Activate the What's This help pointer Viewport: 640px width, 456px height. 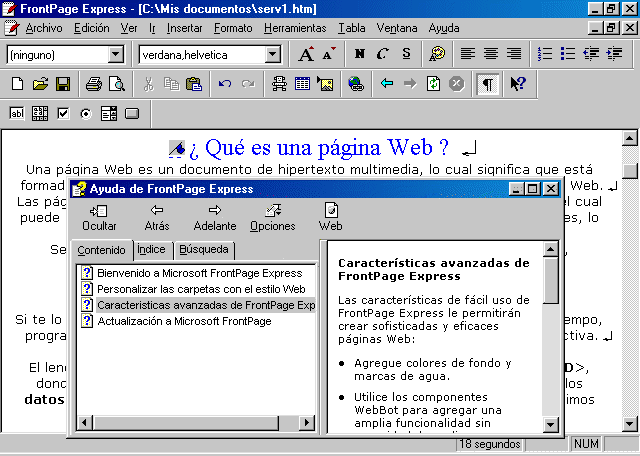coord(518,84)
